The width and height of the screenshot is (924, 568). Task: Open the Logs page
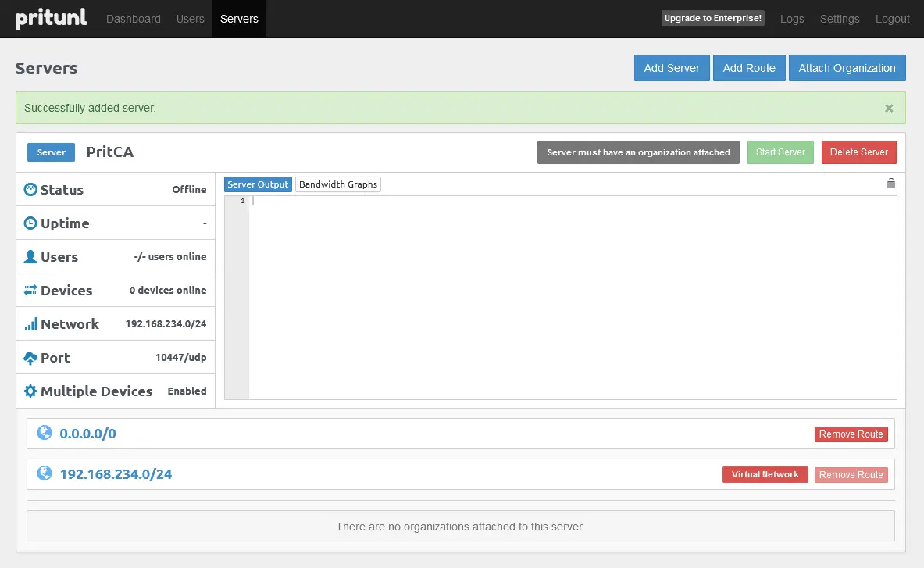point(792,19)
